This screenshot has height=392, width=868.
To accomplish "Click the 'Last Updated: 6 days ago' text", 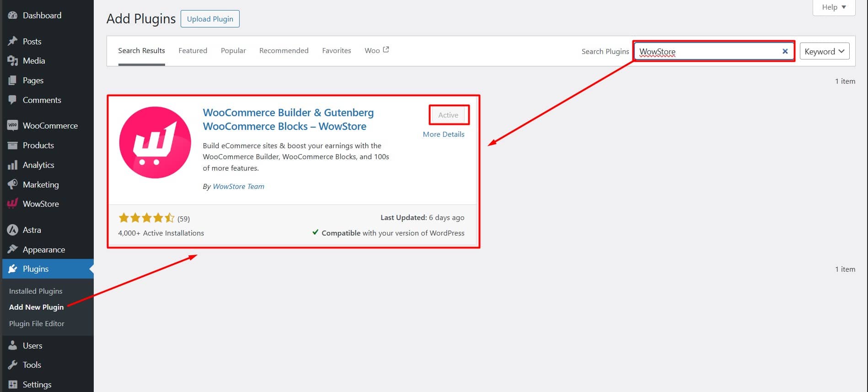I will (422, 217).
